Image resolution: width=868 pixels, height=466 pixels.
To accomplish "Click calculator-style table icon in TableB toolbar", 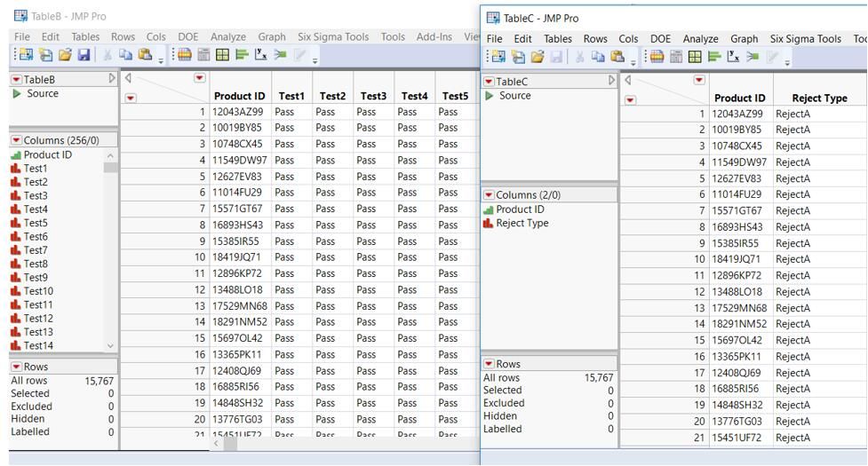I will coord(203,54).
